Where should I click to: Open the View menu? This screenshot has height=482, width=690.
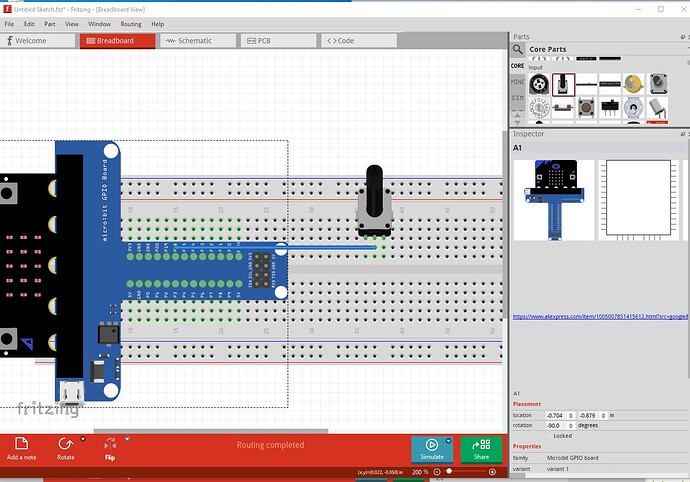click(72, 24)
